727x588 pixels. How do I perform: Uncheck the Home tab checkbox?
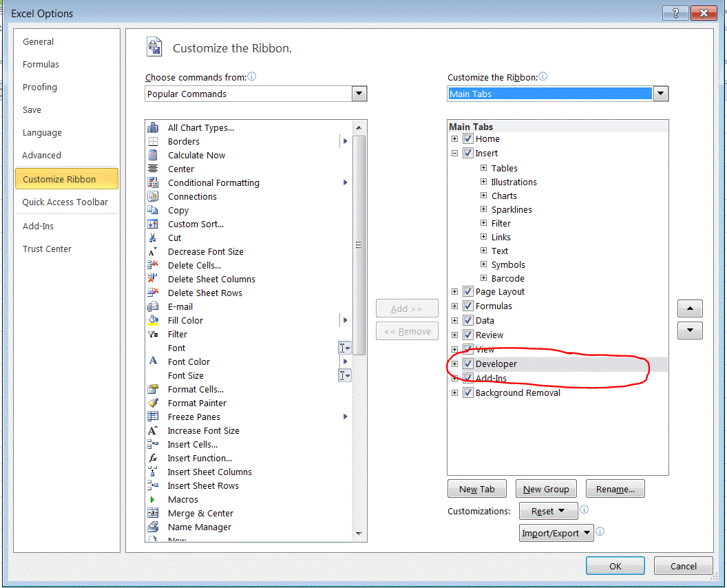(468, 138)
